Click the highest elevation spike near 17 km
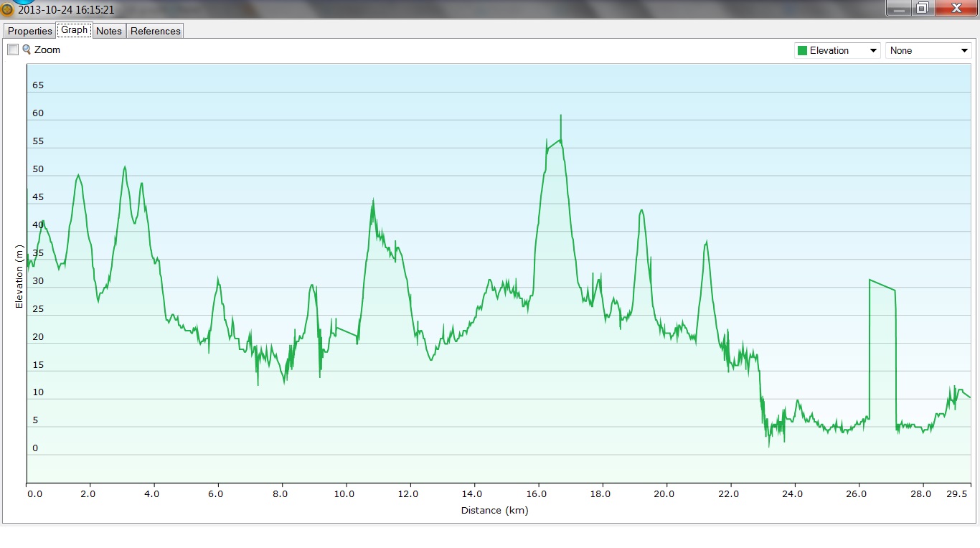The width and height of the screenshot is (980, 548). point(560,117)
